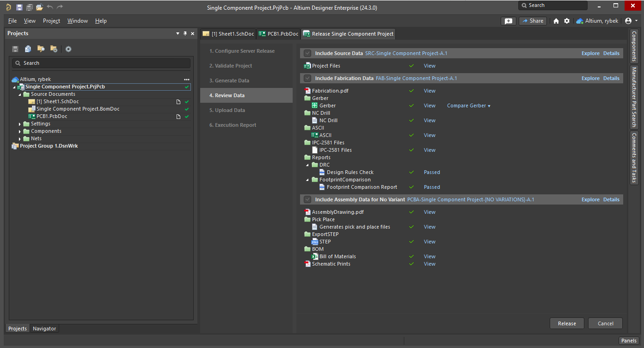Collapse the Source Documents folder
644x348 pixels.
click(20, 94)
